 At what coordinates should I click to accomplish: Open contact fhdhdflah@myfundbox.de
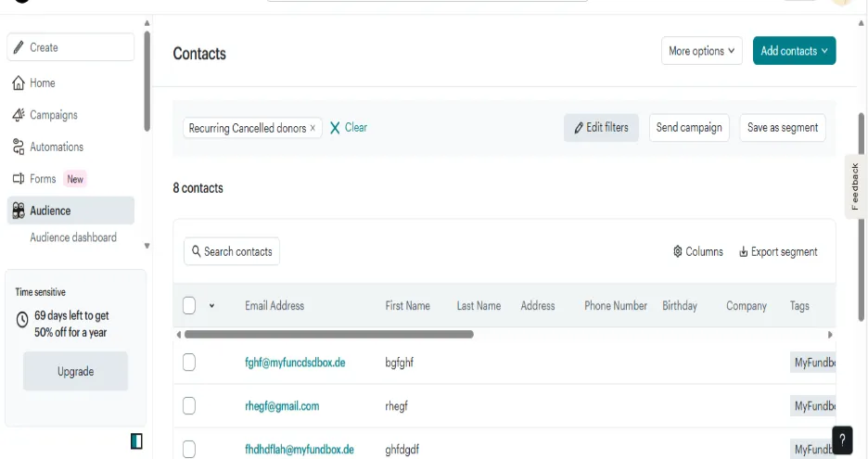tap(300, 449)
